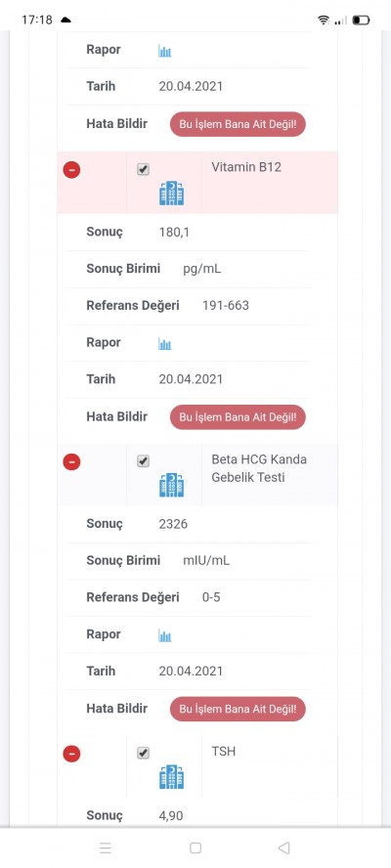Open Vitamin B12 report chart icon
The width and height of the screenshot is (391, 868).
164,344
